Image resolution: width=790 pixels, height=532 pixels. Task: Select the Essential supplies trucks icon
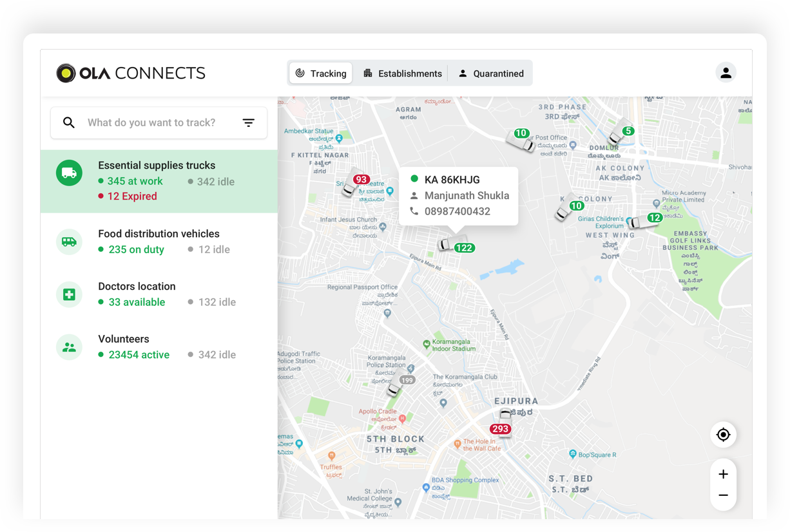tap(69, 172)
